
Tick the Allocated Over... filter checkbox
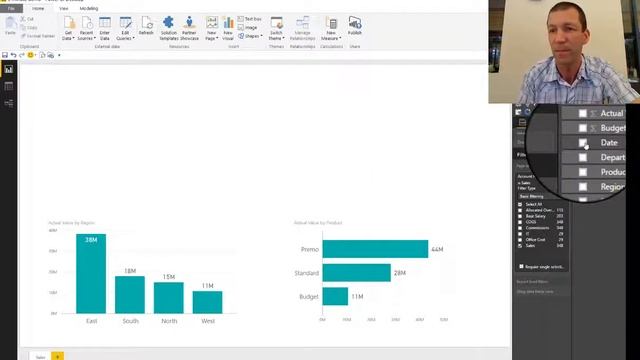pyautogui.click(x=520, y=211)
